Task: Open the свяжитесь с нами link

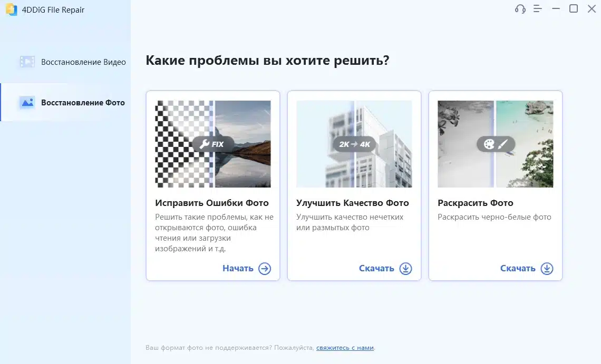Action: point(345,348)
